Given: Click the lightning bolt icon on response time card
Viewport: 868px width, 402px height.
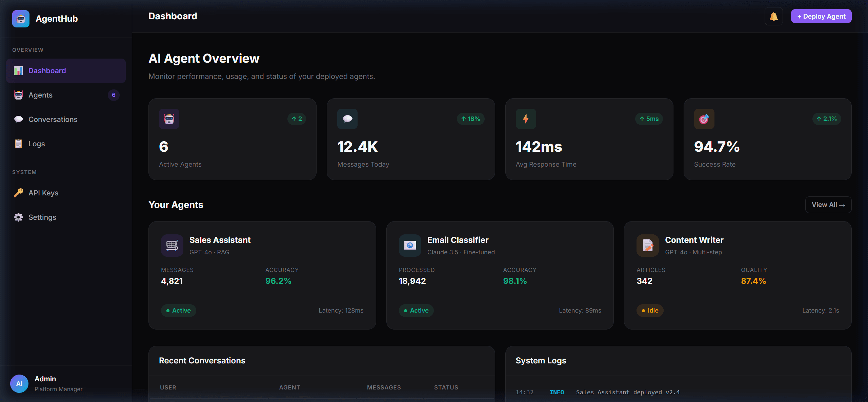Looking at the screenshot, I should tap(526, 119).
